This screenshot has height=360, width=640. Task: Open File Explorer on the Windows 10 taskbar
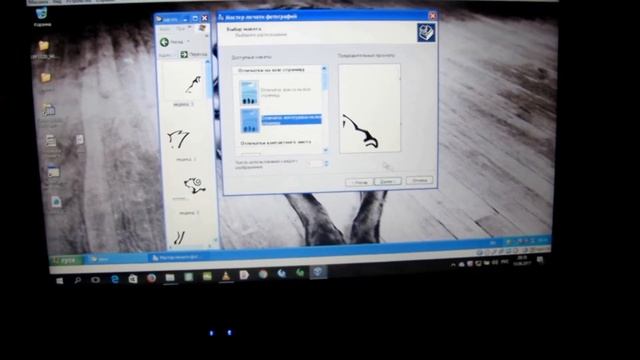(170, 278)
